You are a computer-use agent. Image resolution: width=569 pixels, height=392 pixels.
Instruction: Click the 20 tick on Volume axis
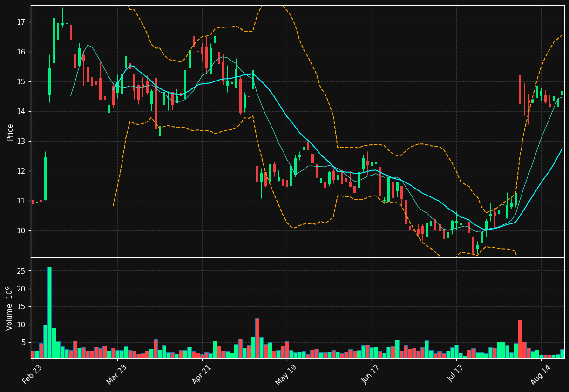click(x=22, y=289)
